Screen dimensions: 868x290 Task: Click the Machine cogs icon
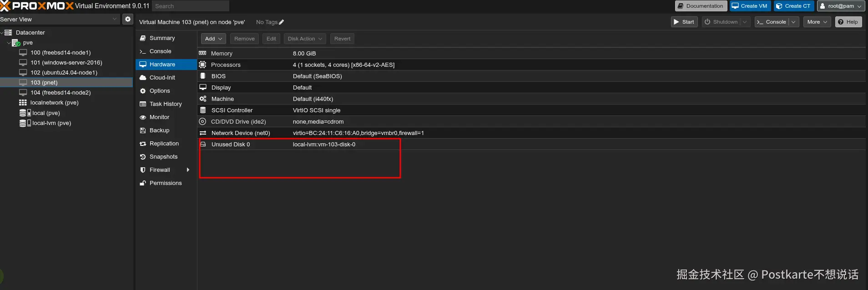point(203,99)
